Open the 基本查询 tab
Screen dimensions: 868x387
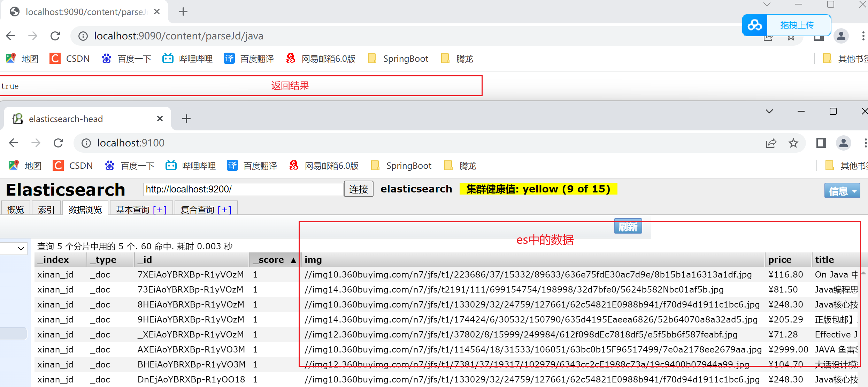point(141,209)
